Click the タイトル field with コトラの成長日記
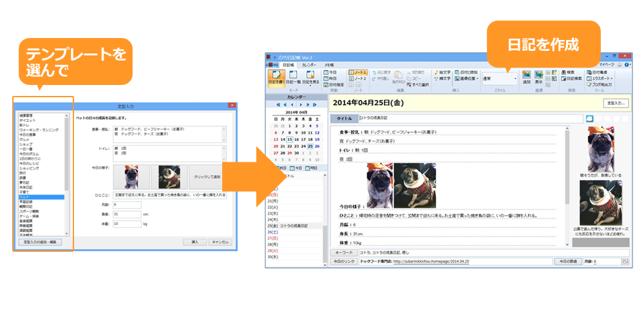 point(471,118)
